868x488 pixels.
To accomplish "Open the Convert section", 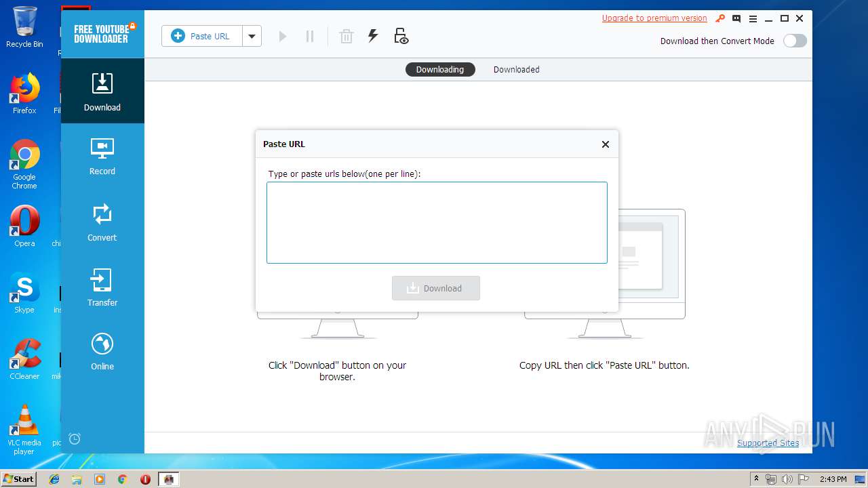I will [x=102, y=222].
